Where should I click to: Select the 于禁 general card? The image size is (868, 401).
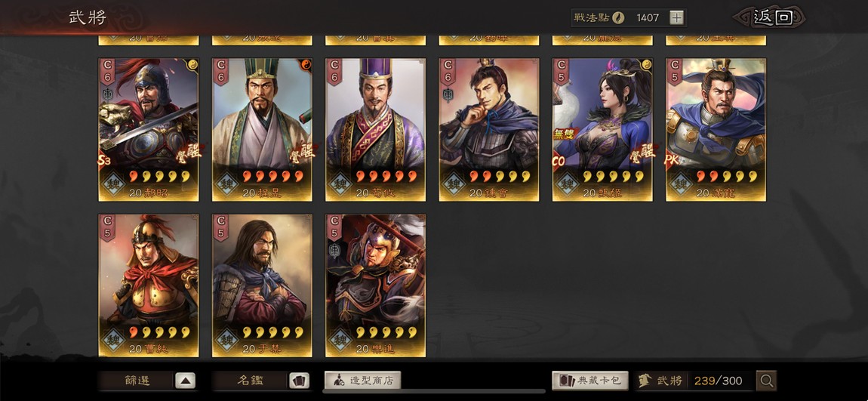262,285
